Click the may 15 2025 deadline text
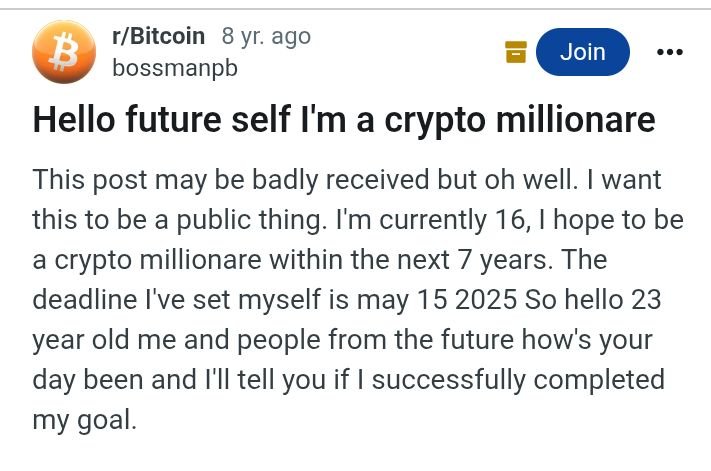 click(x=437, y=300)
